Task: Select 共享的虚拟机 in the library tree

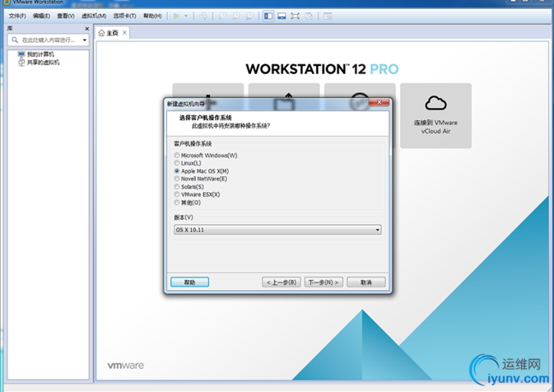Action: 43,63
